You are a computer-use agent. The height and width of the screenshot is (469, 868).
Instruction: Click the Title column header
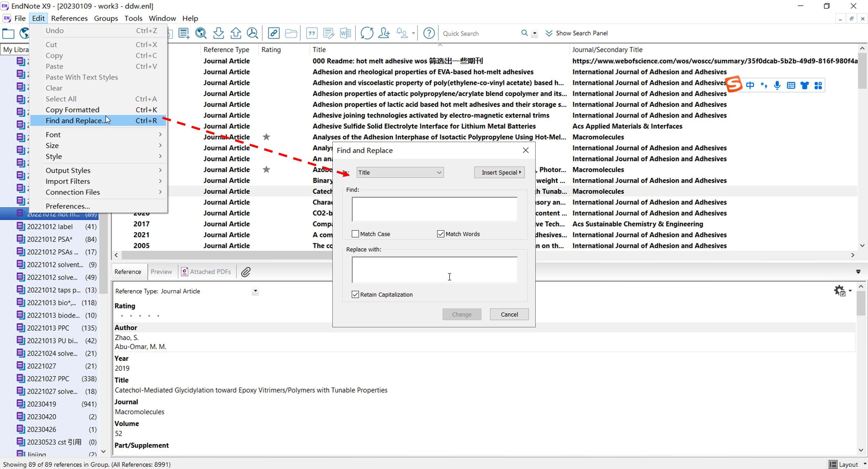tap(439, 50)
